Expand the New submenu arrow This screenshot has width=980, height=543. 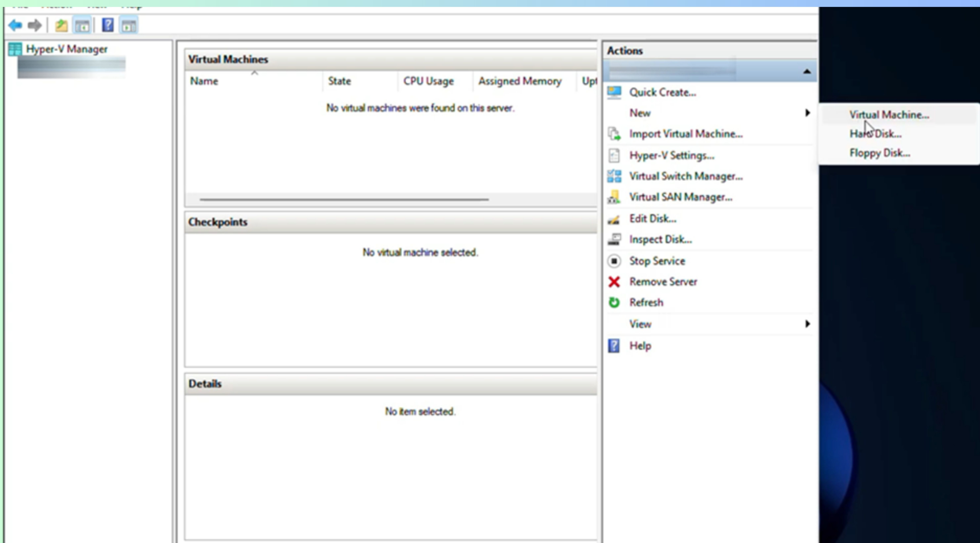807,113
